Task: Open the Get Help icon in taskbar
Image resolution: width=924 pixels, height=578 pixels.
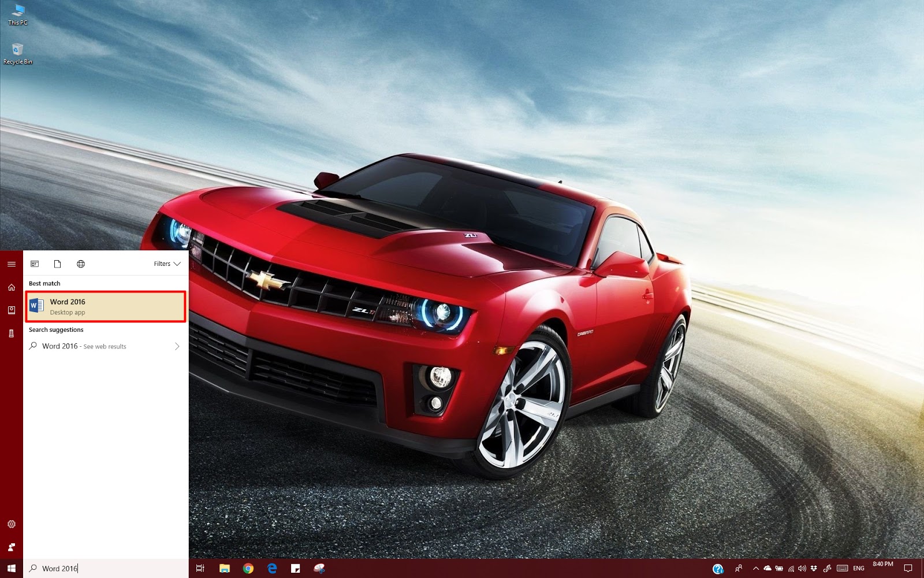Action: tap(718, 569)
